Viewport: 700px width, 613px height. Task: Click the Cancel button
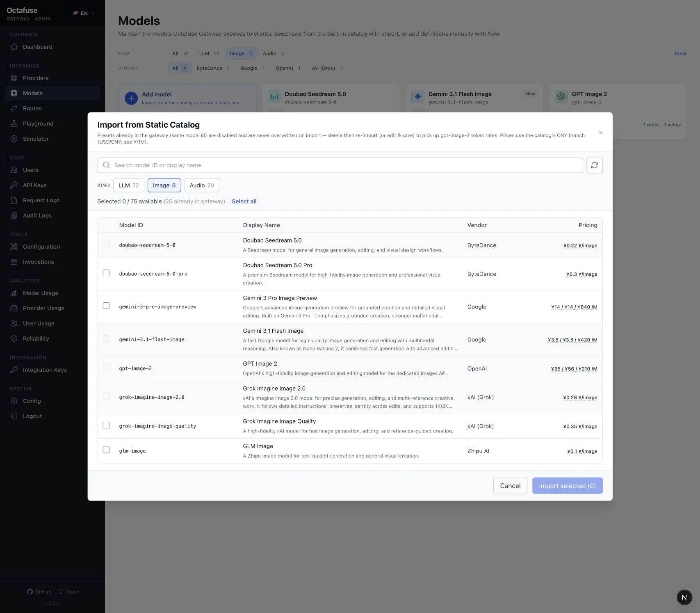(510, 486)
